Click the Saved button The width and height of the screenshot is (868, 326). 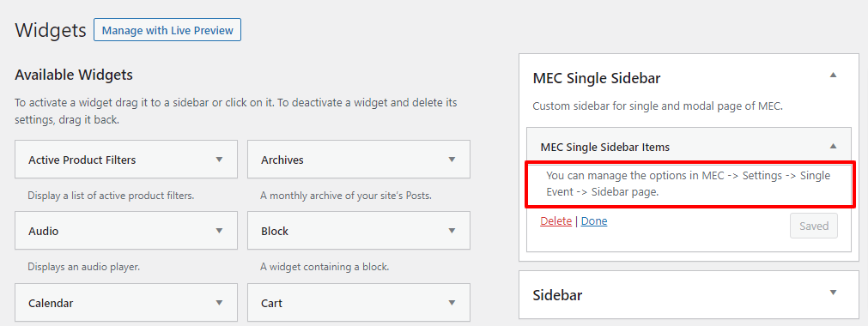(x=814, y=226)
